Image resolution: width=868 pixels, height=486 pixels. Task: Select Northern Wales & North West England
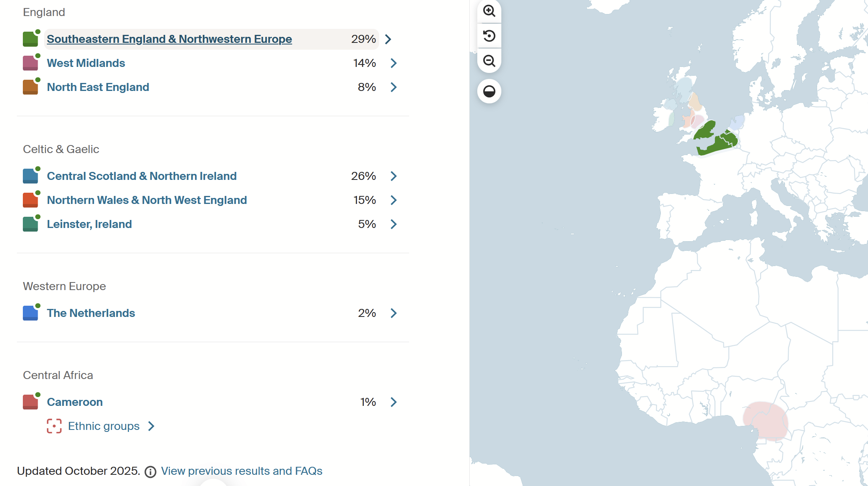(147, 200)
